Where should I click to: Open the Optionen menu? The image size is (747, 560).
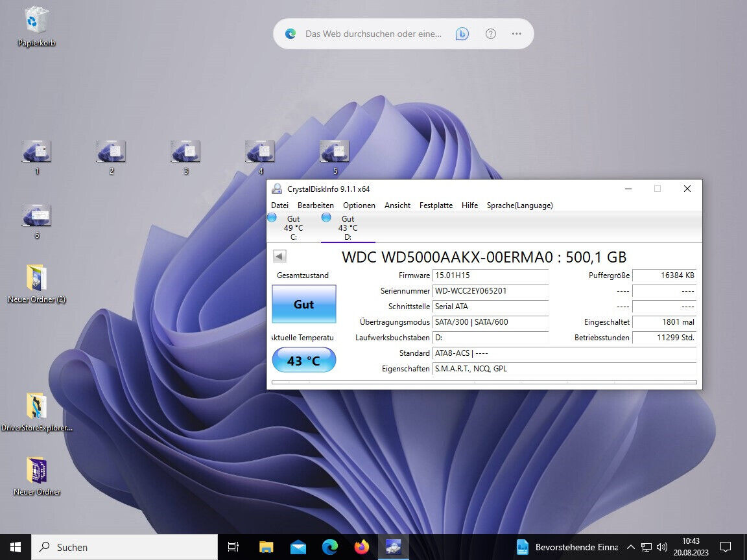[x=359, y=205]
